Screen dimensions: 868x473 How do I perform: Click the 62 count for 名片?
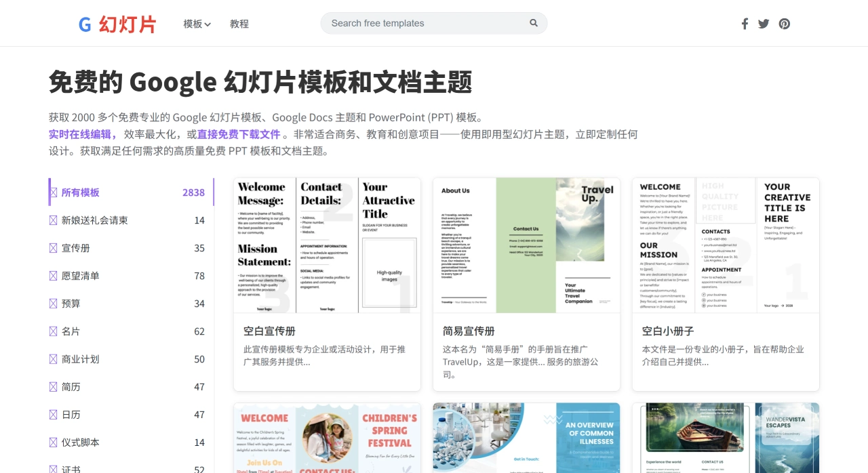[199, 331]
